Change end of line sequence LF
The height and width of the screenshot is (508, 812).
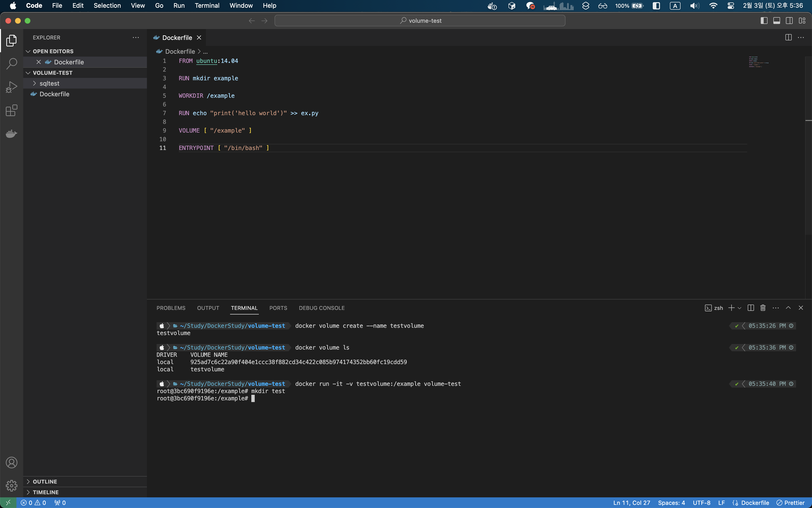(x=721, y=503)
